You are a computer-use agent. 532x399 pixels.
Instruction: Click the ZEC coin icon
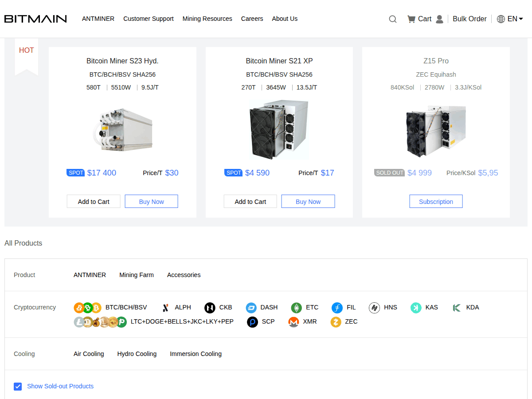click(x=336, y=322)
